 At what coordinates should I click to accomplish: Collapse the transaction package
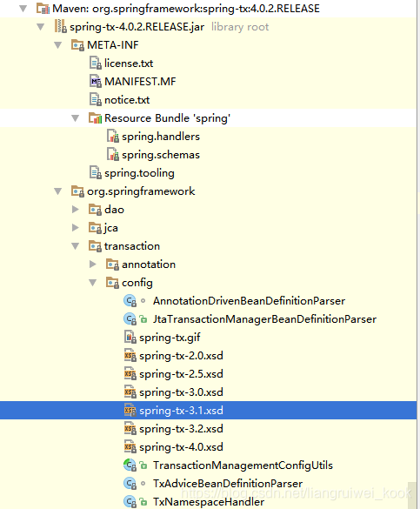coord(76,246)
